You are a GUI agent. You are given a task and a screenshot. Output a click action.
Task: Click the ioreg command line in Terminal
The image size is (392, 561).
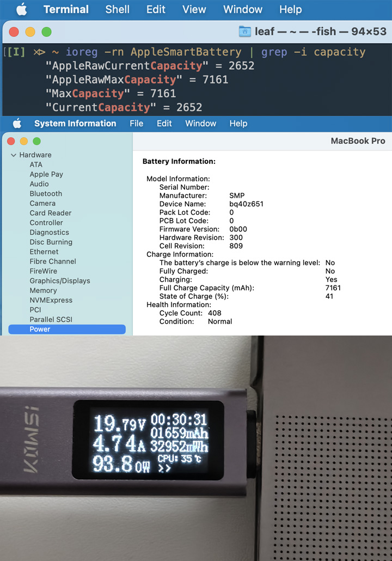[x=215, y=52]
